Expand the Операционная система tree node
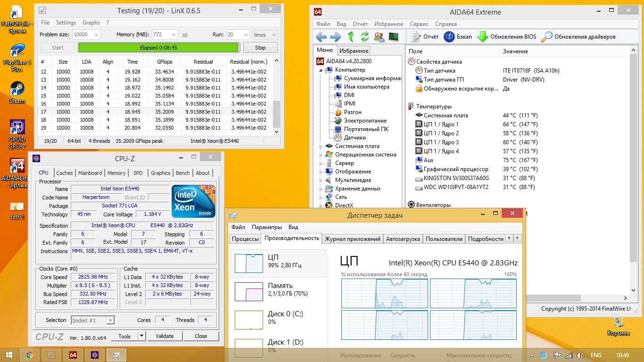 (x=321, y=155)
